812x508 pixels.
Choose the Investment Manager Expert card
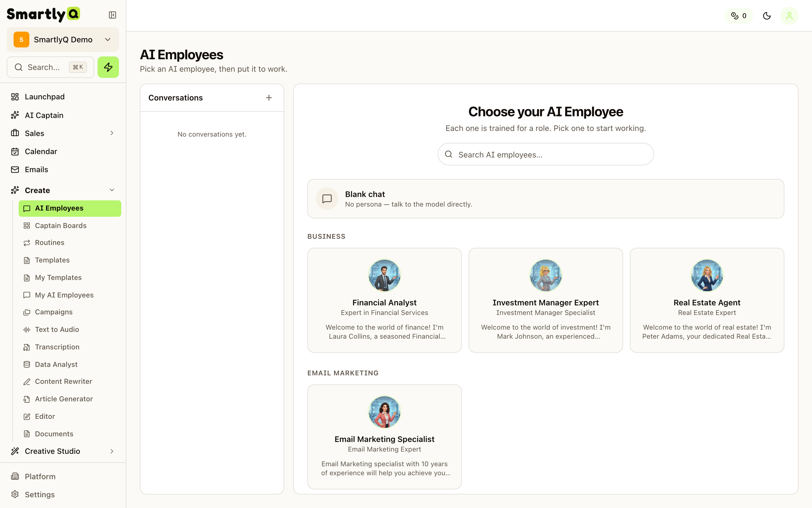(x=546, y=300)
